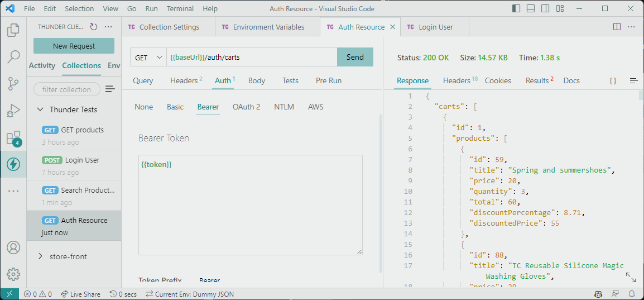The width and height of the screenshot is (644, 300).
Task: Switch to Activity sidebar tab
Action: [x=42, y=66]
